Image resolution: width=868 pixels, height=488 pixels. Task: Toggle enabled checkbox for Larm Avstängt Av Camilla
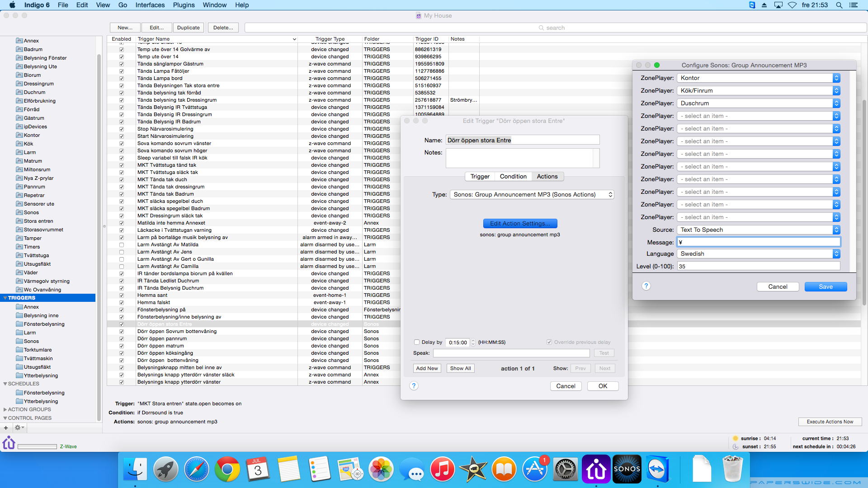(121, 266)
